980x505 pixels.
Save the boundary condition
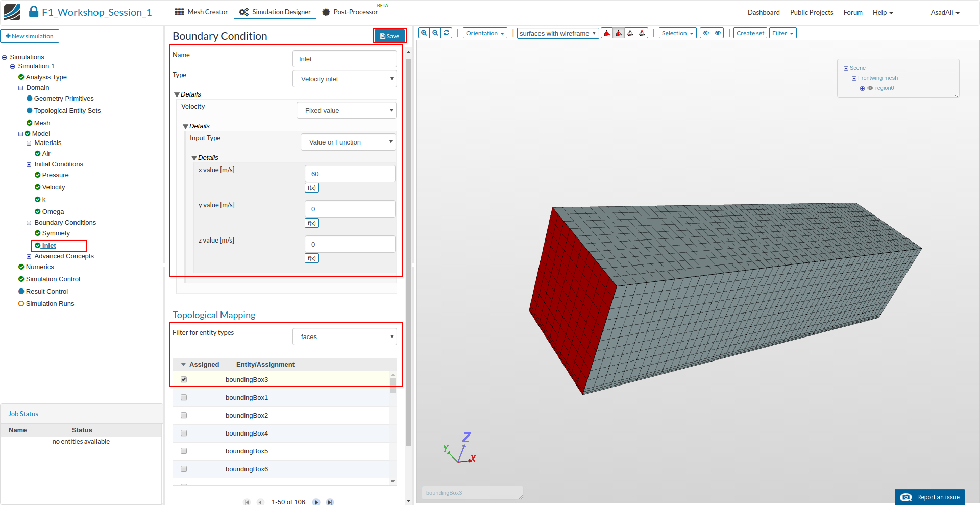click(x=389, y=36)
